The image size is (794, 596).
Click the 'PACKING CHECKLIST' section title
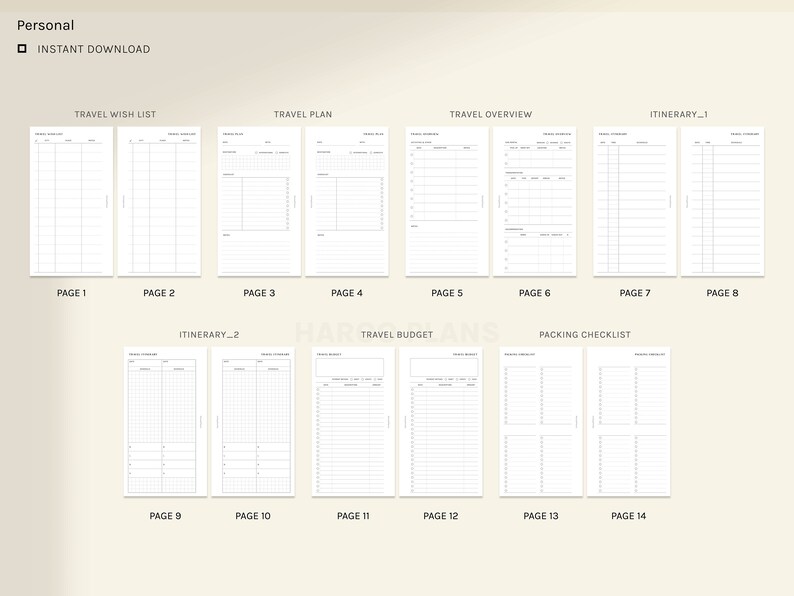point(585,335)
